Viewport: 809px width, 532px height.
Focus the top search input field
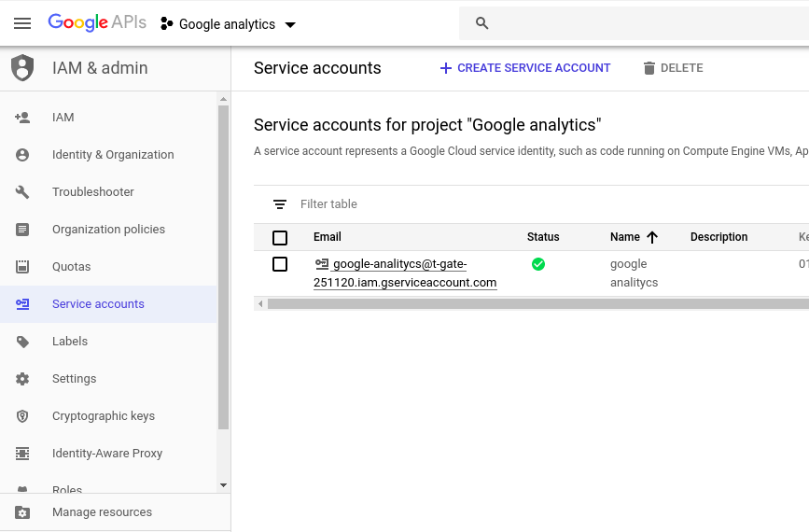[635, 23]
